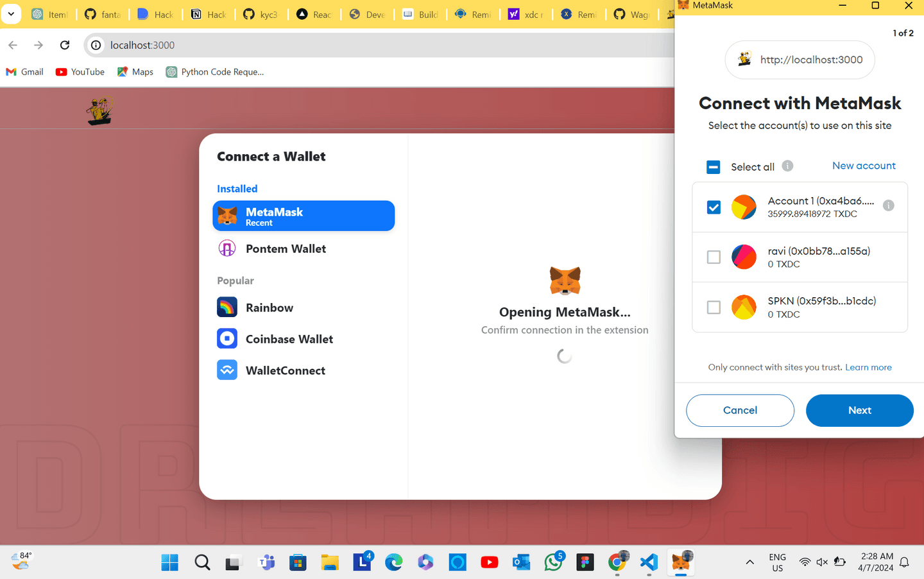Switch to the Notion Hack tab
Screen dimensions: 924x579
pos(209,14)
